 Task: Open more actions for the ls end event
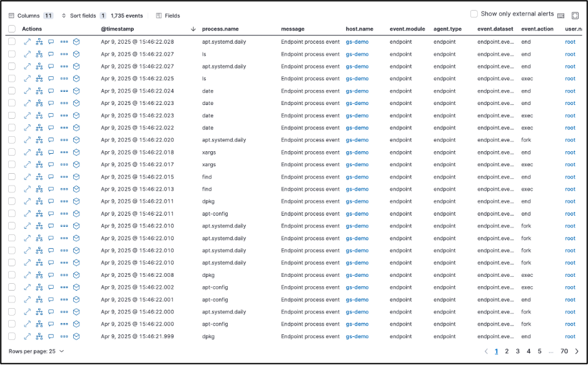64,54
